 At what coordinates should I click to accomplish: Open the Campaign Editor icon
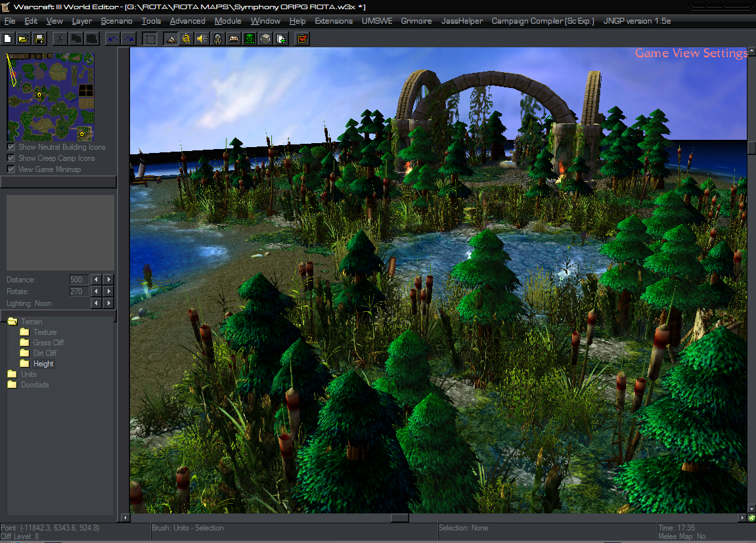point(234,39)
